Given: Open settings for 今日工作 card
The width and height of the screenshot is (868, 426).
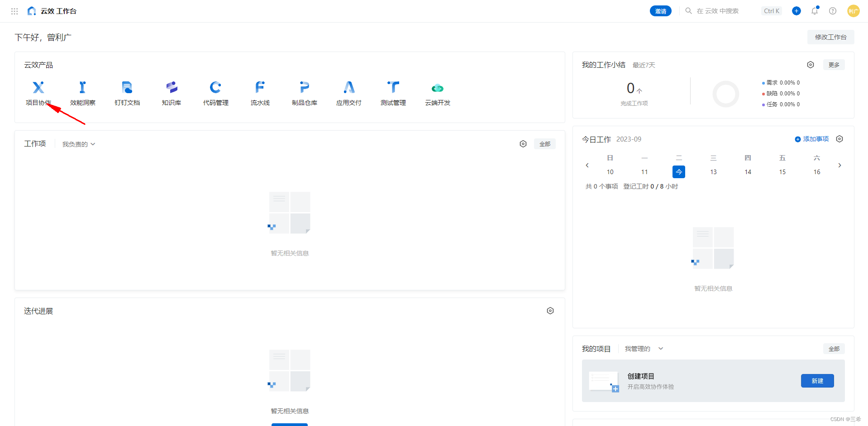Looking at the screenshot, I should [839, 139].
